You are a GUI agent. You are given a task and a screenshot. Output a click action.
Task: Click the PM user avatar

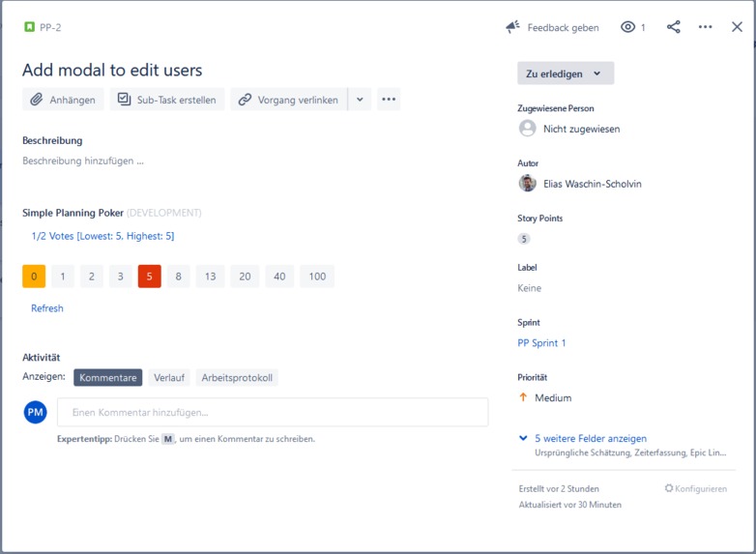(x=35, y=412)
